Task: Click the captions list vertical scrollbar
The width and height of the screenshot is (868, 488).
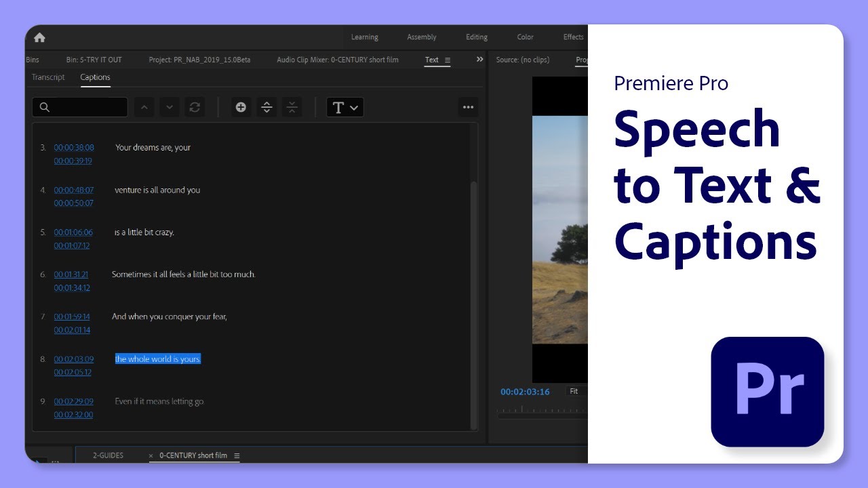Action: 473,305
